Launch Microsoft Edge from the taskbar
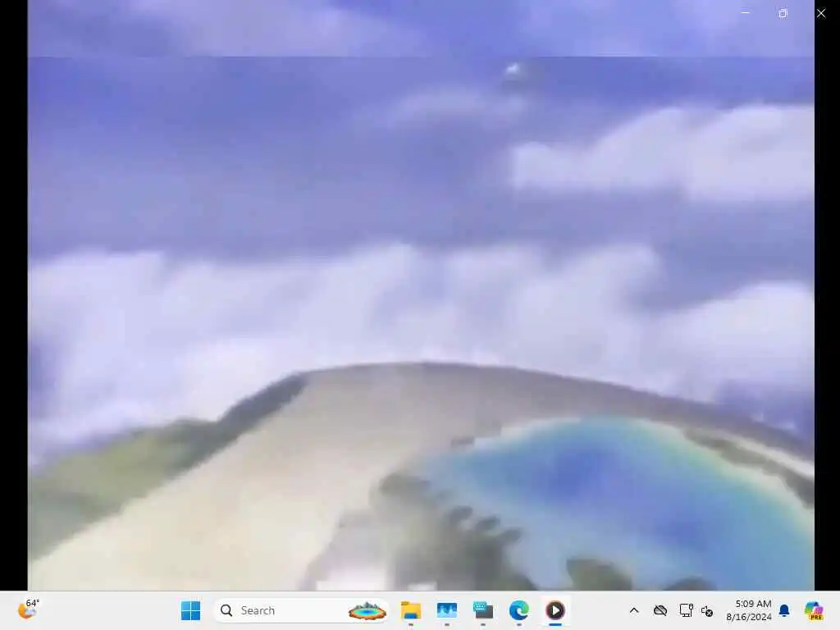The height and width of the screenshot is (630, 840). pos(518,610)
